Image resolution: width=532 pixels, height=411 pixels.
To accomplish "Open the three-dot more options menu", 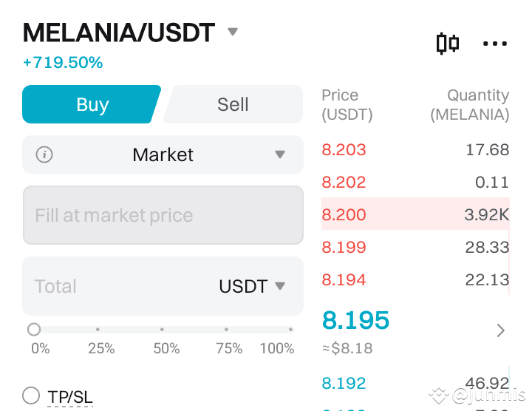I will (x=495, y=44).
